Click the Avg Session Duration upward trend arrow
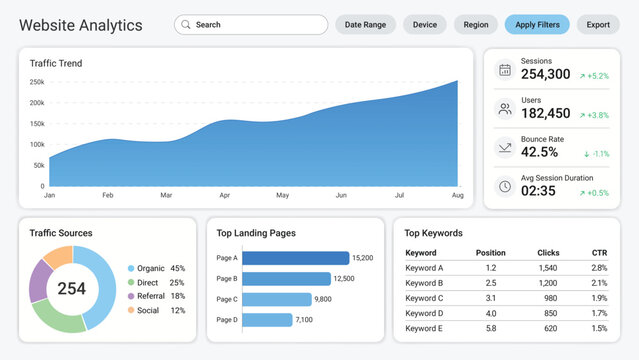639x360 pixels. (x=582, y=193)
